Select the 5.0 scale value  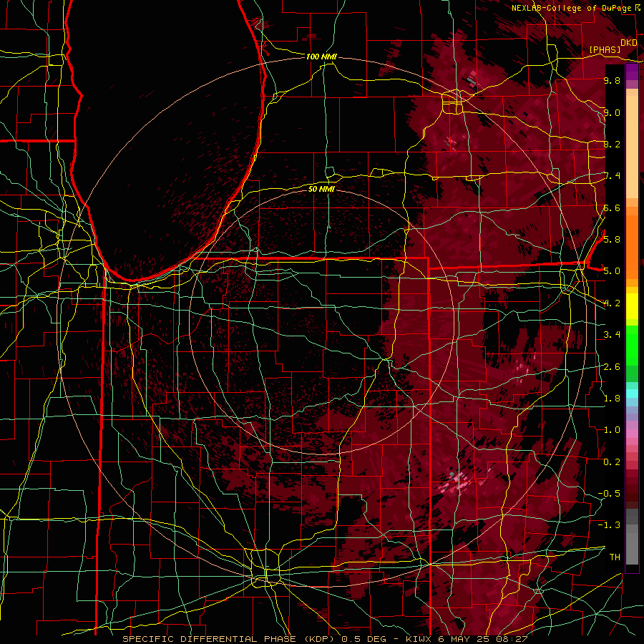(x=612, y=271)
